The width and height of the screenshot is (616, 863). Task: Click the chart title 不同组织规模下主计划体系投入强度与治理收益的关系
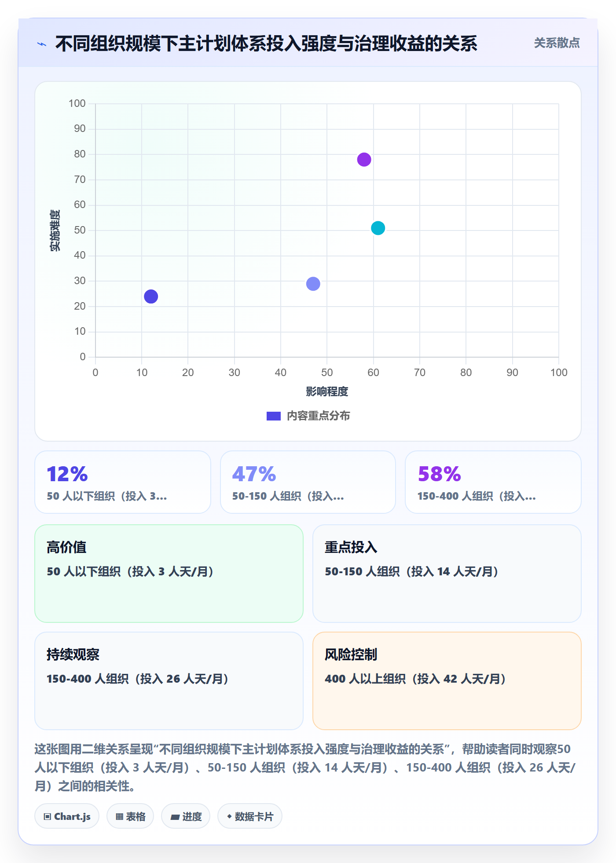[266, 44]
